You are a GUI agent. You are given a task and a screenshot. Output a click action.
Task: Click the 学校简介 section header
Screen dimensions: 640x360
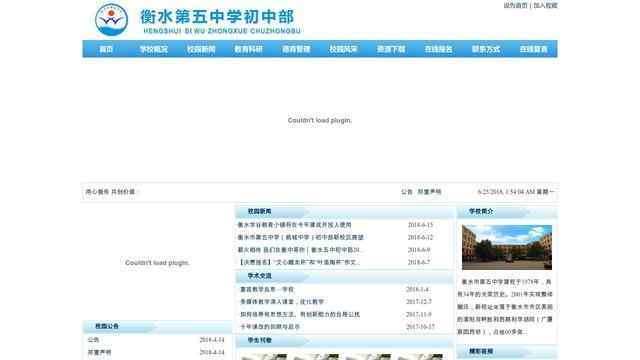click(x=481, y=211)
